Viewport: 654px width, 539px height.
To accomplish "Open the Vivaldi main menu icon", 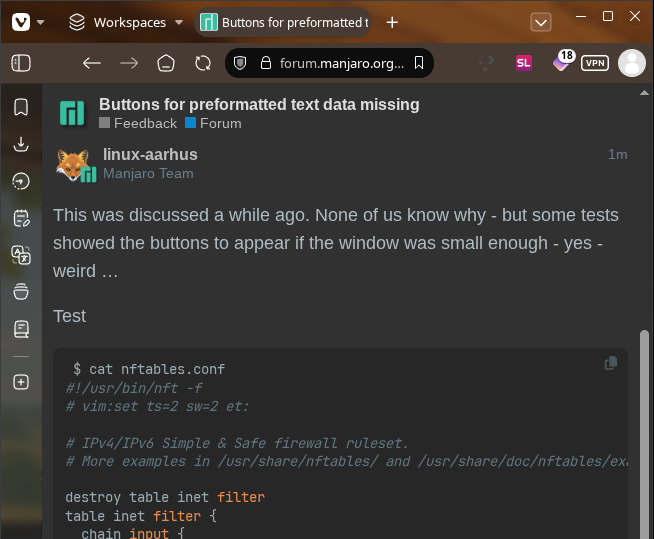I will click(x=21, y=22).
